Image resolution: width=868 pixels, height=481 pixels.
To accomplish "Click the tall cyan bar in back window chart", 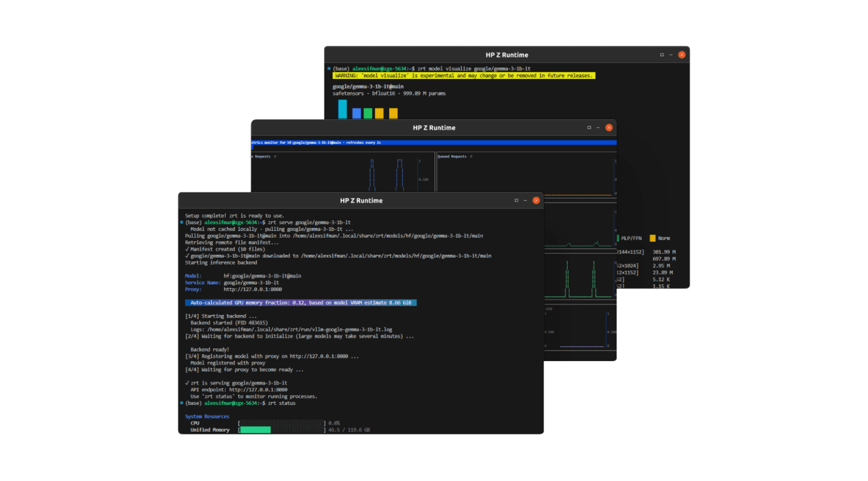I will tap(342, 109).
